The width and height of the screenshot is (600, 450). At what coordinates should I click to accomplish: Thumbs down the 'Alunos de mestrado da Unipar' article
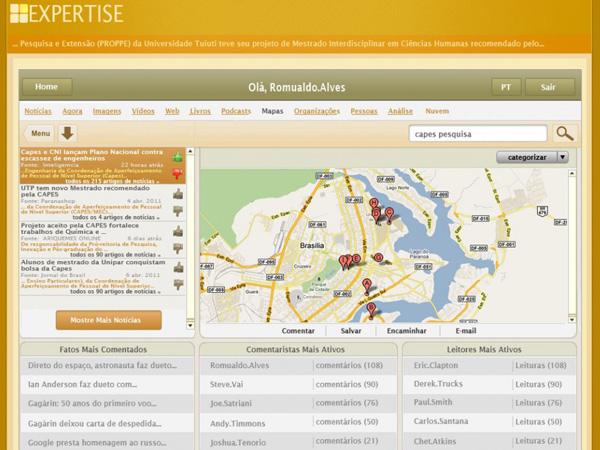[x=178, y=284]
